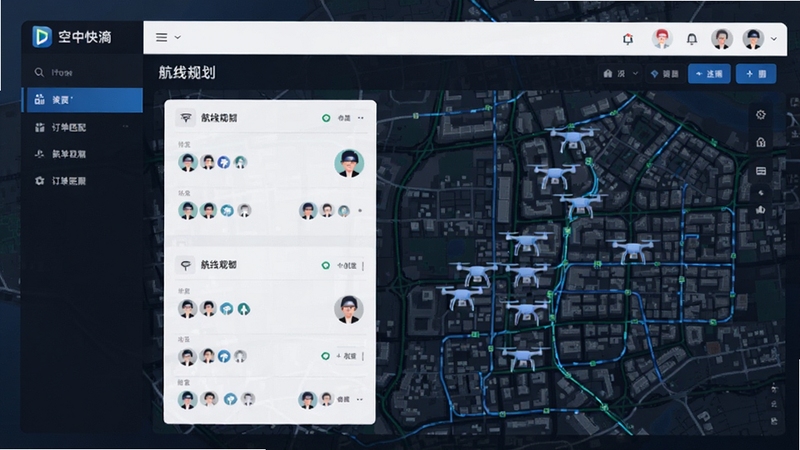Select the glasses-wearing avatar in top bar
This screenshot has width=800, height=450.
pos(722,39)
